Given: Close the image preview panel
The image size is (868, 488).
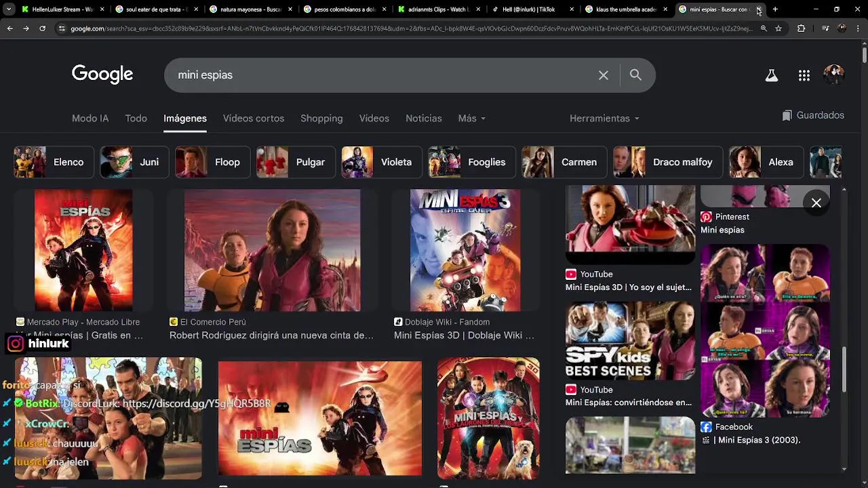Looking at the screenshot, I should coord(816,203).
